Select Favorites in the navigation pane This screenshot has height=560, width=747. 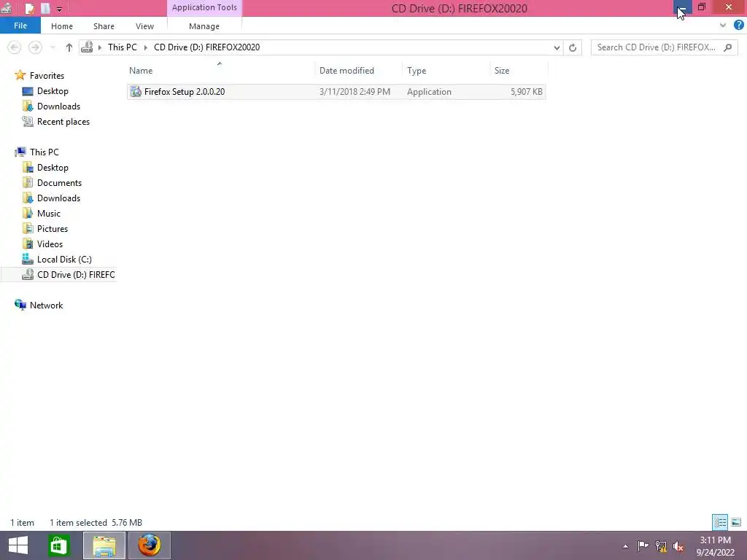click(x=47, y=76)
